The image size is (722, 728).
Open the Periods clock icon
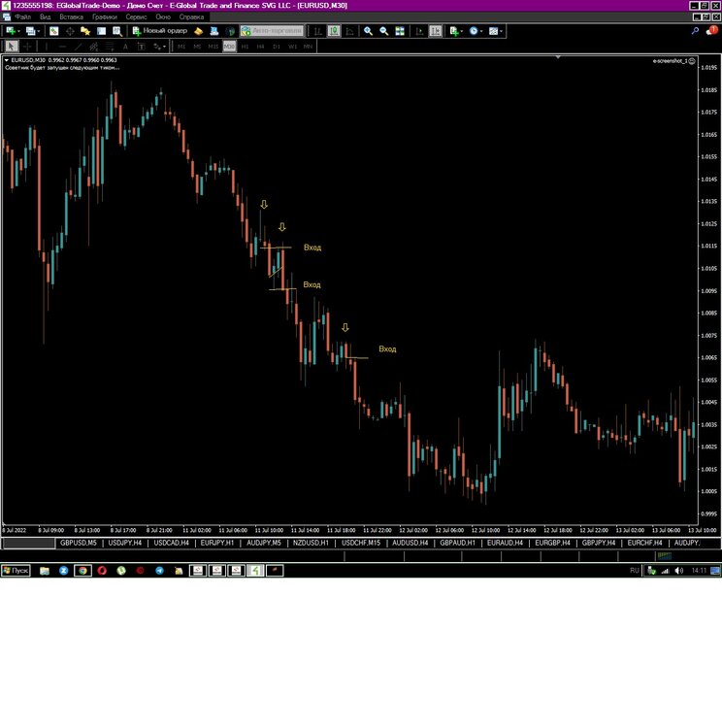click(474, 31)
